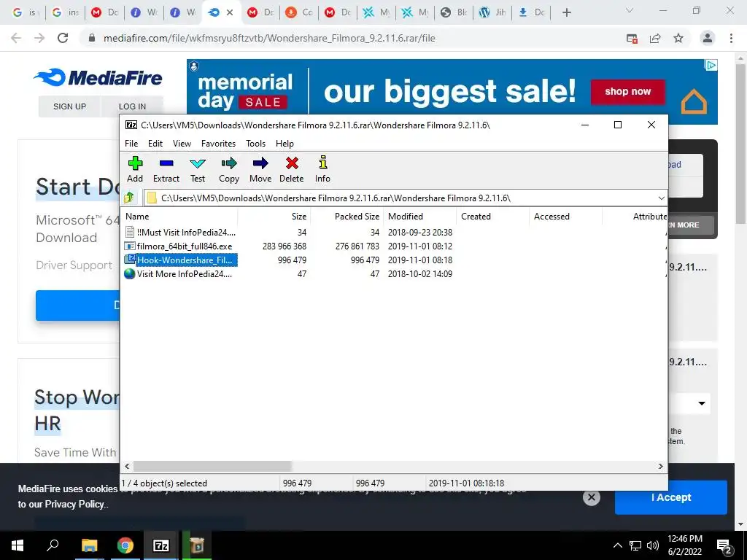This screenshot has height=560, width=747.
Task: Open the Favorites menu
Action: click(x=218, y=144)
